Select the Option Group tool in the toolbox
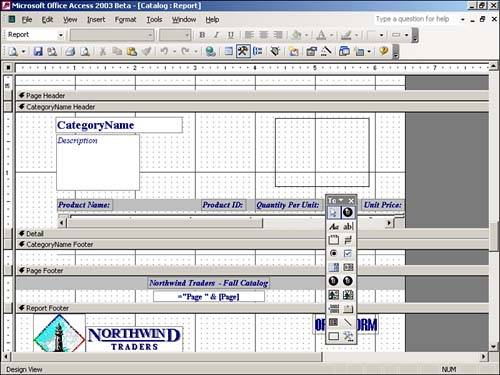The width and height of the screenshot is (500, 375). coord(333,240)
